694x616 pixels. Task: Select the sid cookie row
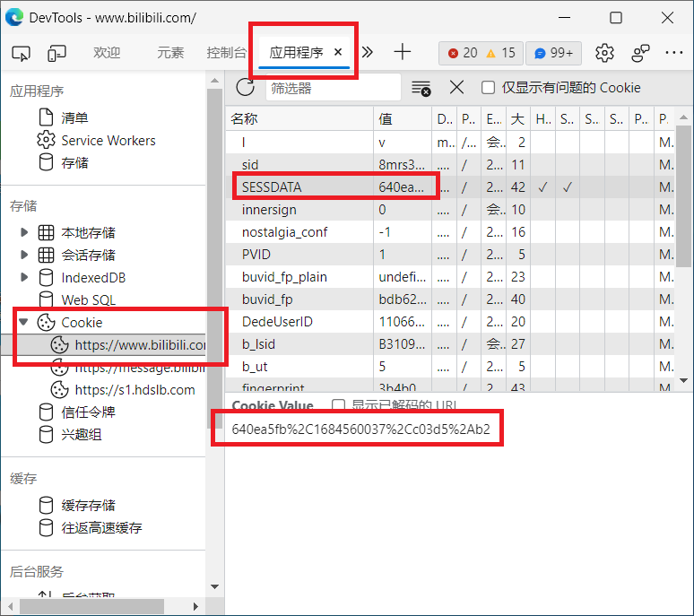point(450,165)
